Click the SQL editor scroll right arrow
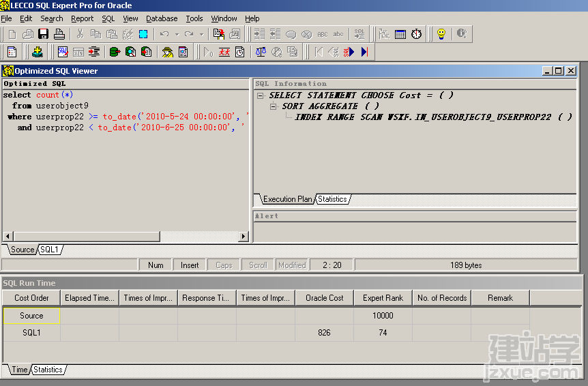Viewport: 588px width, 386px height. tap(244, 237)
